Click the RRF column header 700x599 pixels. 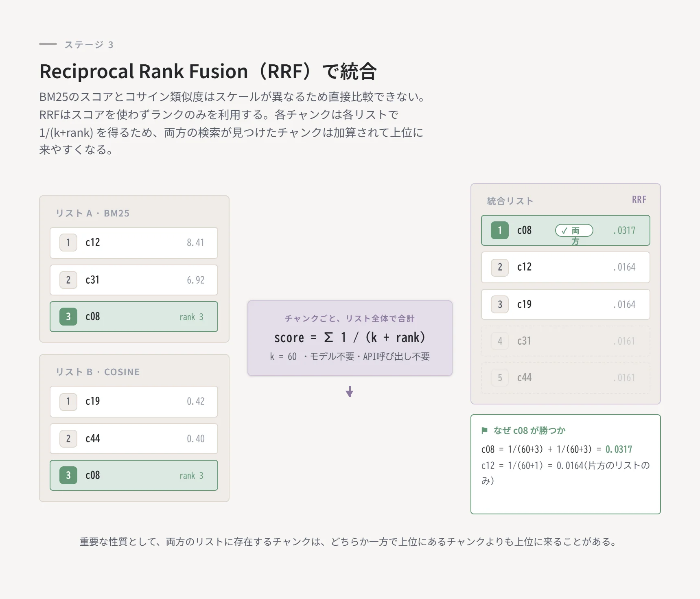pyautogui.click(x=639, y=199)
